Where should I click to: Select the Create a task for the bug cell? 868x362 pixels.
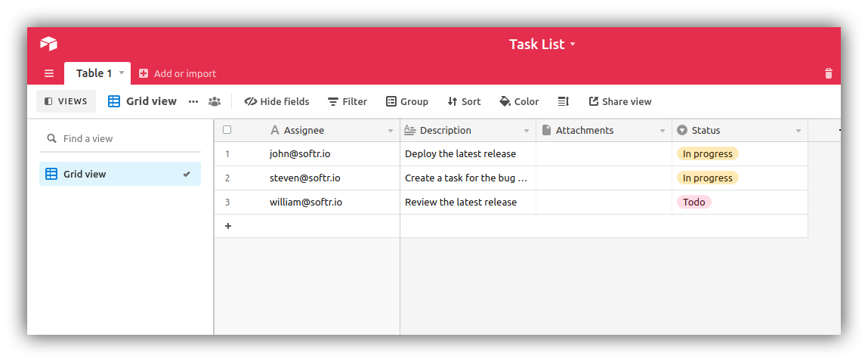coord(468,178)
